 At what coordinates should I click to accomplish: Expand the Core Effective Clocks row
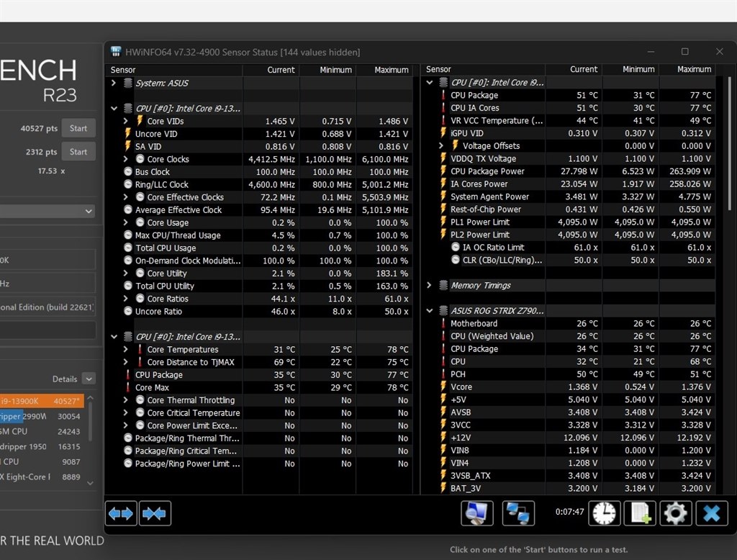tap(125, 197)
